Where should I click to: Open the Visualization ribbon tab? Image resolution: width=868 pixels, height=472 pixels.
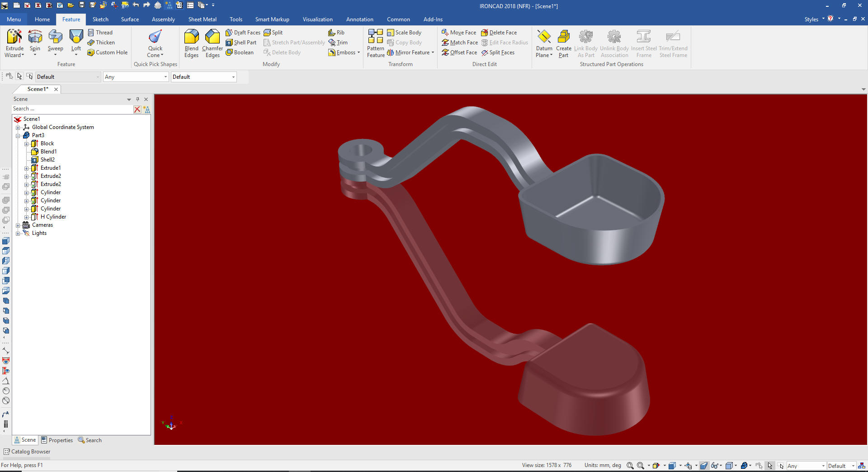click(317, 19)
